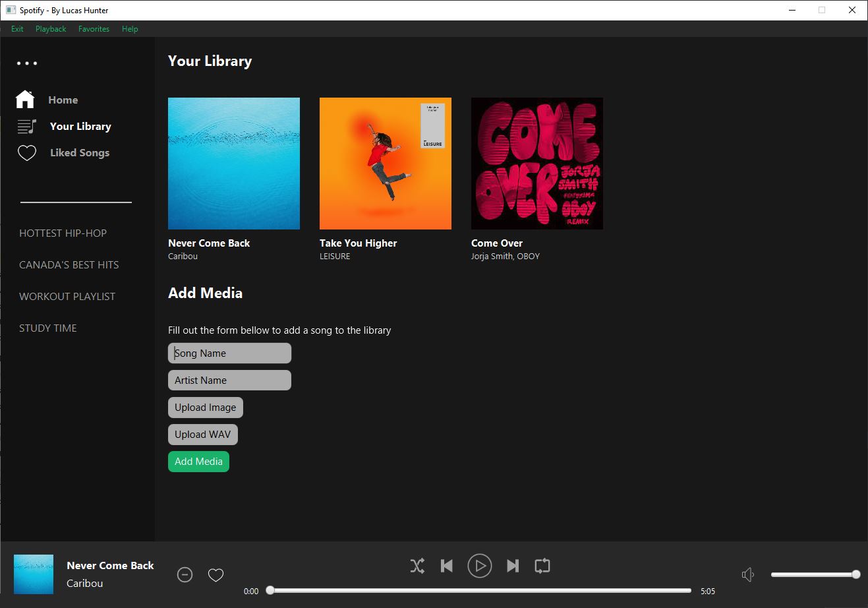Click the Spotify app icon in title bar
This screenshot has height=608, width=868.
(x=11, y=10)
